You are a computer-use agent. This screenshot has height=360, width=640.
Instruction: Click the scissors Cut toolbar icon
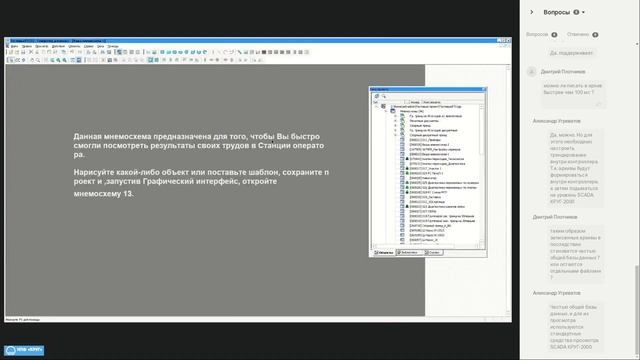click(x=31, y=52)
